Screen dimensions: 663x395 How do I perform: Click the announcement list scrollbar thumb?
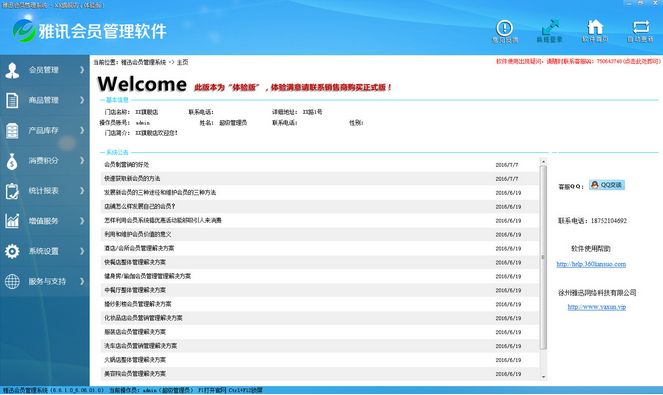click(x=543, y=258)
